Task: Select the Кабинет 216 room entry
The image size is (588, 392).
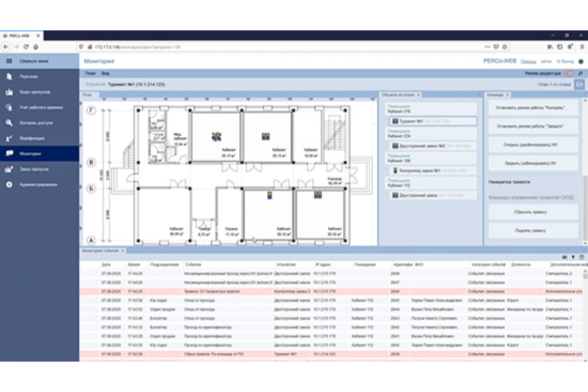Action: [x=431, y=109]
